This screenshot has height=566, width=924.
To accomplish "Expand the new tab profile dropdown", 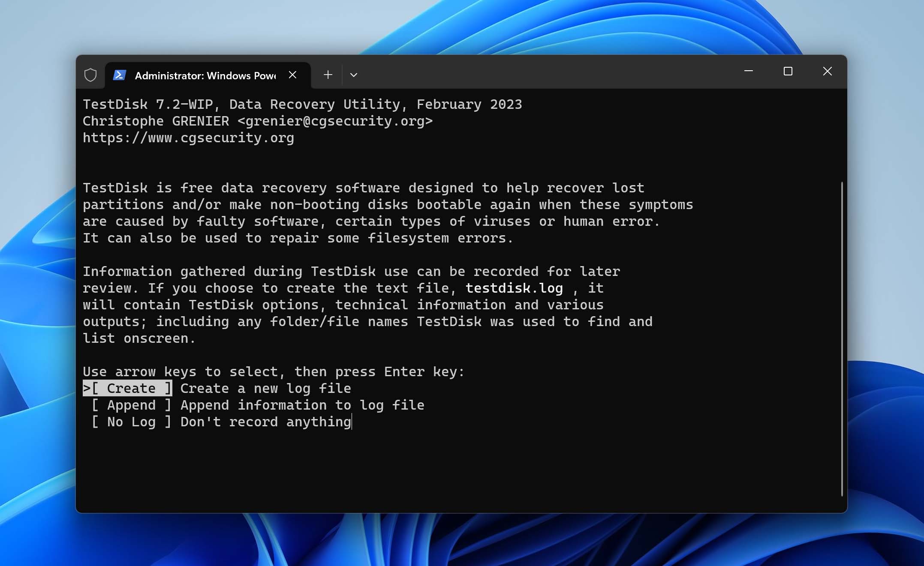I will click(353, 75).
